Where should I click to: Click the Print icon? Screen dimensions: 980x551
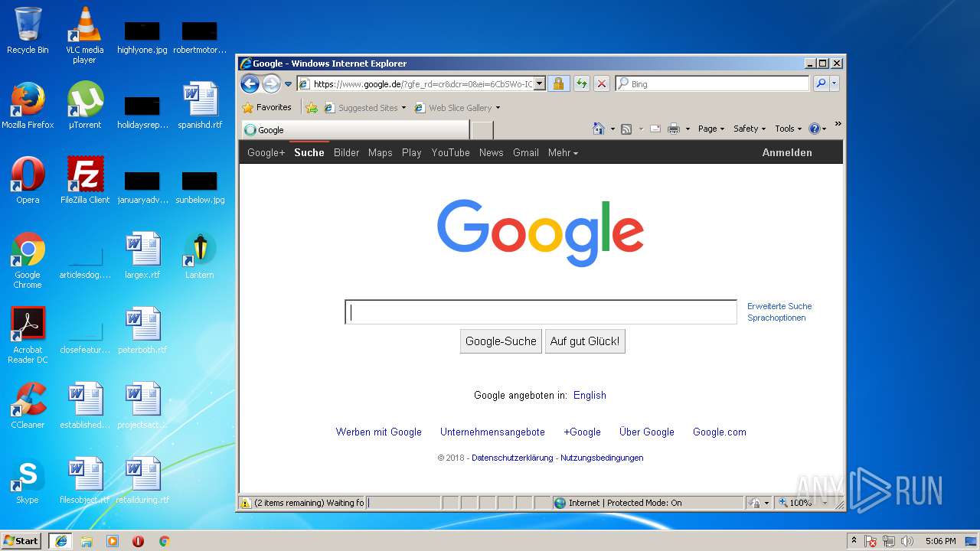pos(674,129)
